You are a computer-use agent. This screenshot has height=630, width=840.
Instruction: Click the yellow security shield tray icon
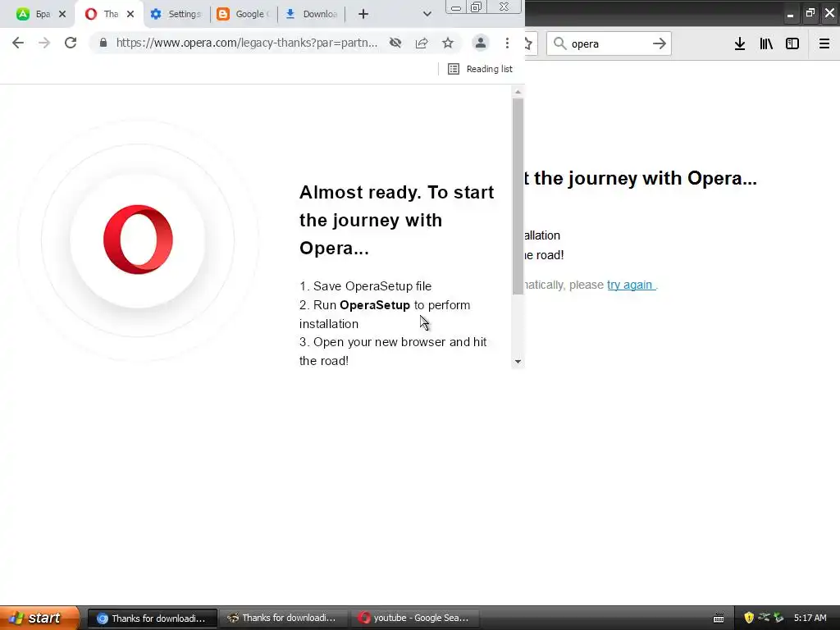749,618
